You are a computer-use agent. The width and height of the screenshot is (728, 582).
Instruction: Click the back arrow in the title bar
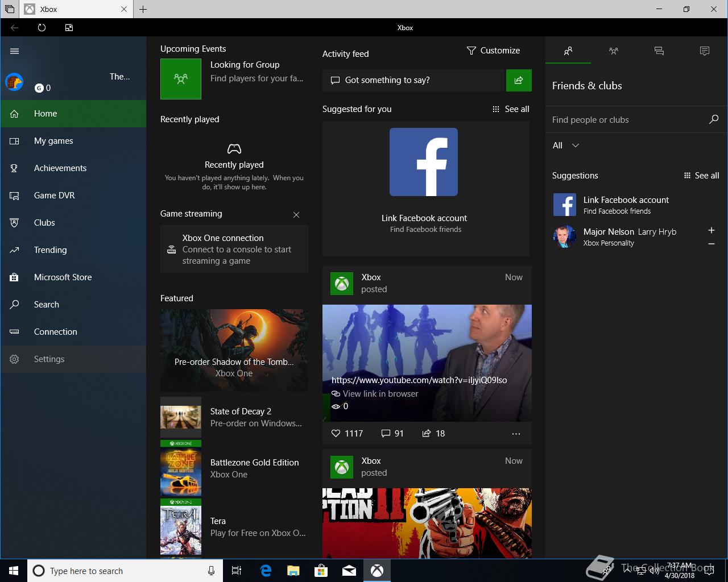15,27
